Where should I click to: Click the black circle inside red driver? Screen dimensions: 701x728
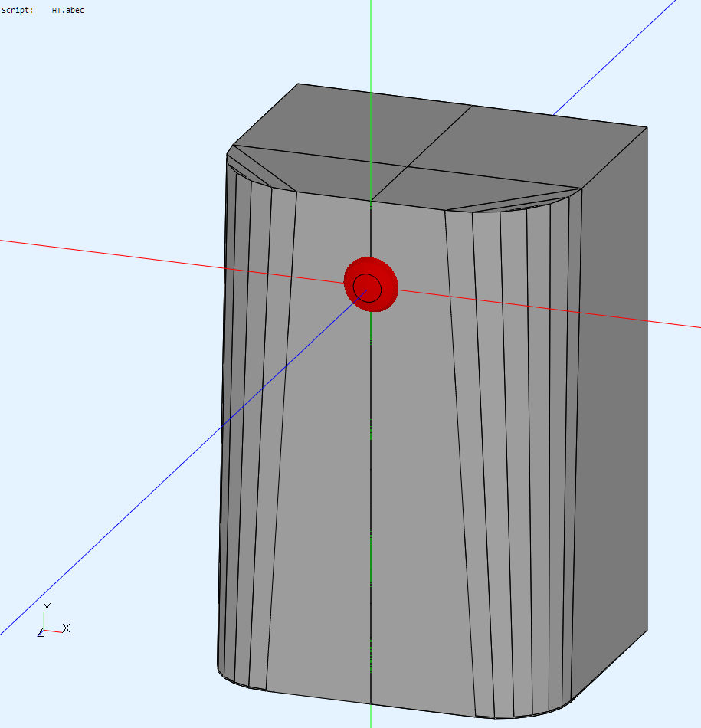[x=367, y=287]
